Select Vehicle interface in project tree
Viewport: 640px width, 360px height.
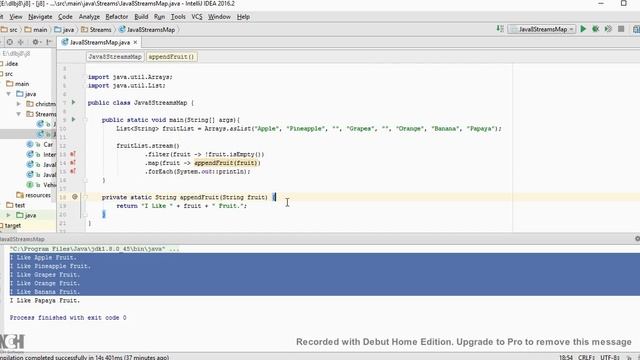pos(41,185)
